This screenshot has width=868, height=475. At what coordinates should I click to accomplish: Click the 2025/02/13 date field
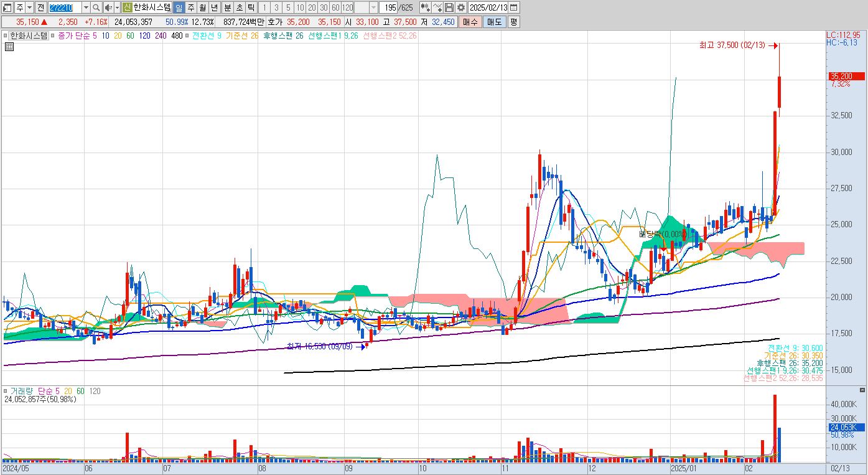click(x=488, y=7)
